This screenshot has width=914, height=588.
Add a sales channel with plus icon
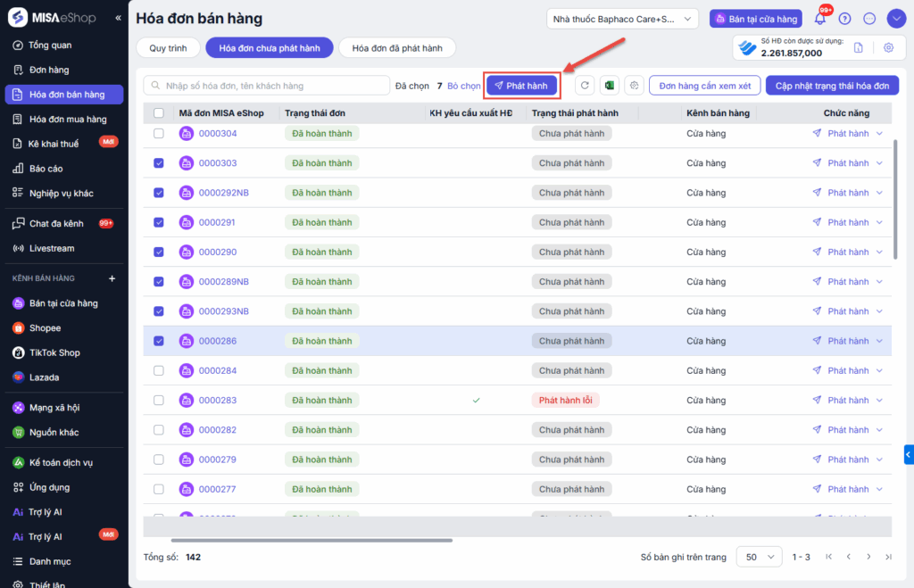point(112,278)
